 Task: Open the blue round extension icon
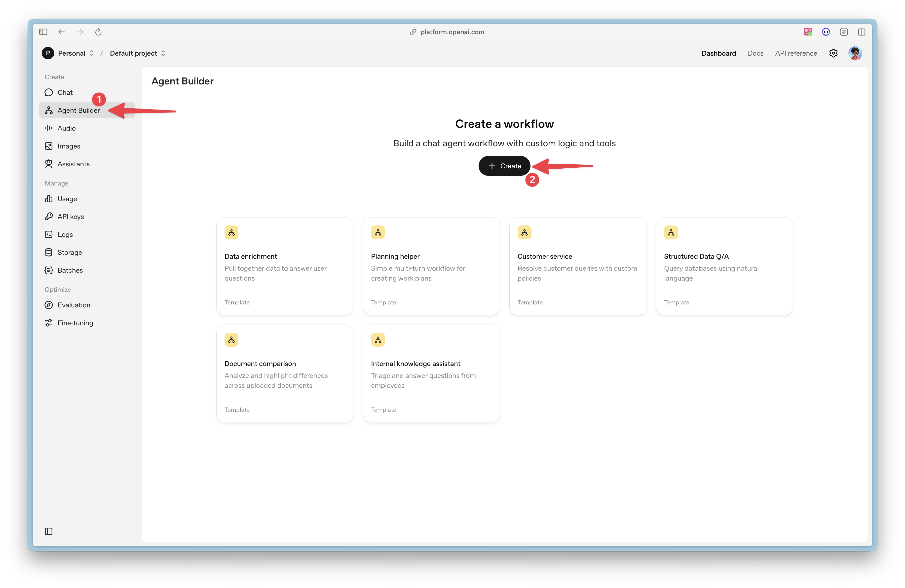(x=826, y=32)
